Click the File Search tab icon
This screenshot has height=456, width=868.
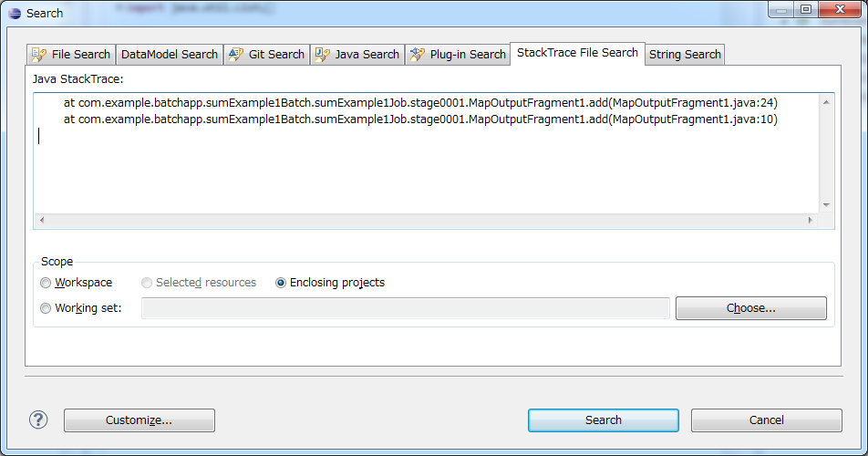39,55
